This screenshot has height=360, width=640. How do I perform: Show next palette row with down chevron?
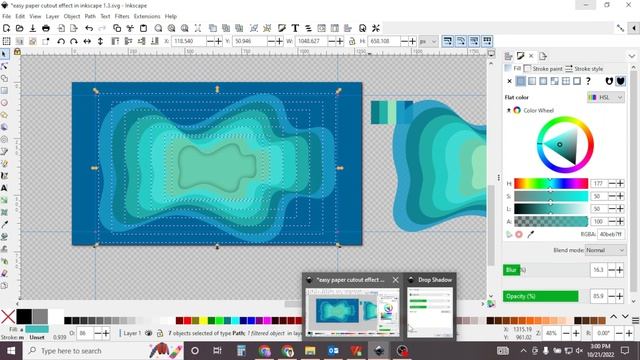625,317
